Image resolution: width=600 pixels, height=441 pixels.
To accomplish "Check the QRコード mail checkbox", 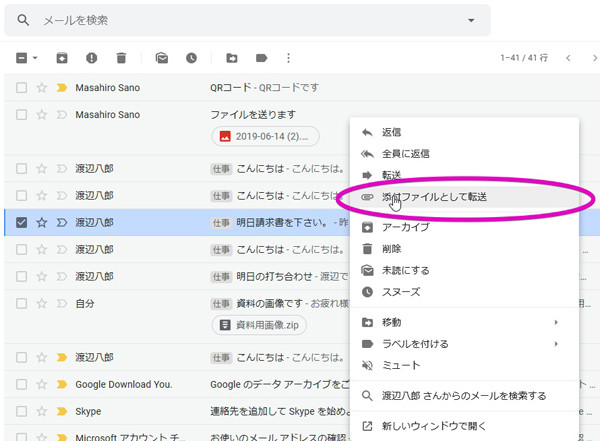I will (x=22, y=88).
